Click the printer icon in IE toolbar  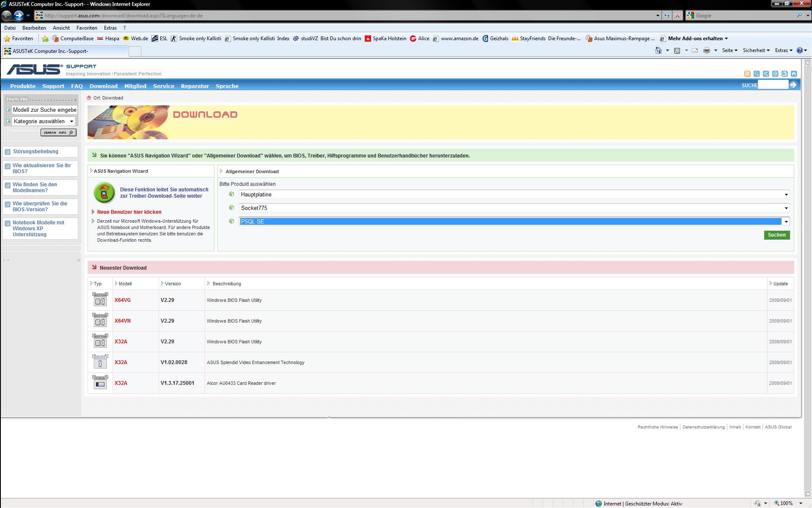click(706, 50)
